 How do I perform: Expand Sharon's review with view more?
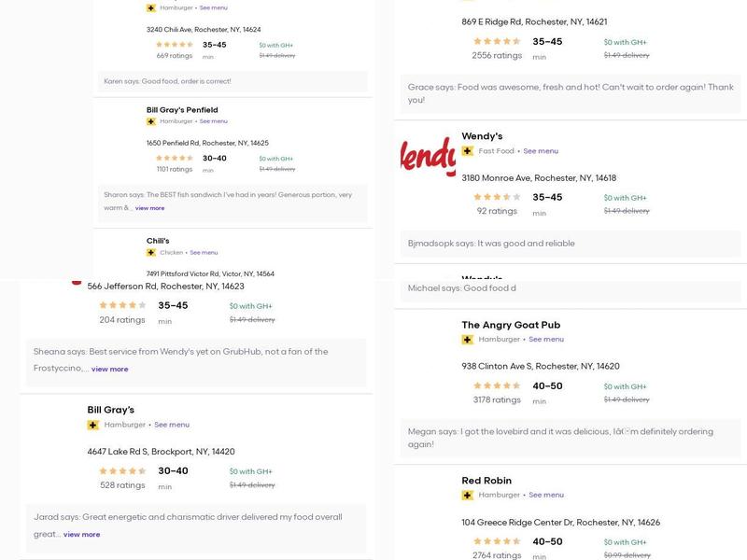pyautogui.click(x=149, y=208)
